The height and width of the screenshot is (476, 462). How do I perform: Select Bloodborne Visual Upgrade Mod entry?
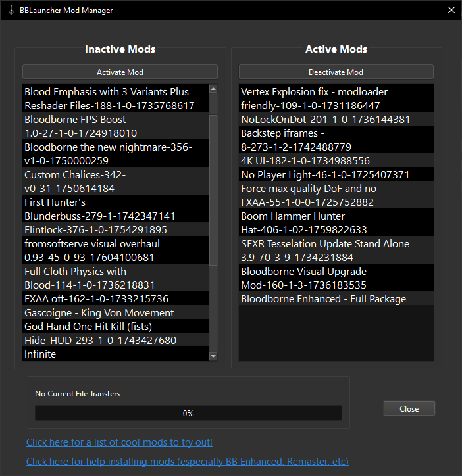tap(336, 277)
